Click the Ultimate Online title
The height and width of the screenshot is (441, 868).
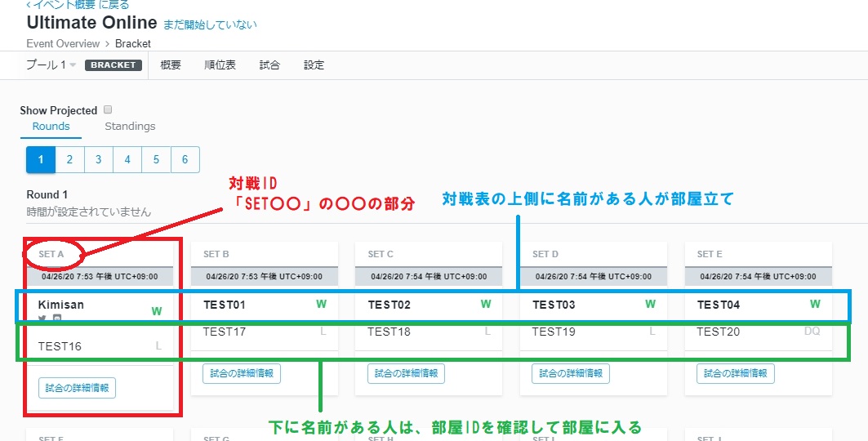(x=92, y=23)
